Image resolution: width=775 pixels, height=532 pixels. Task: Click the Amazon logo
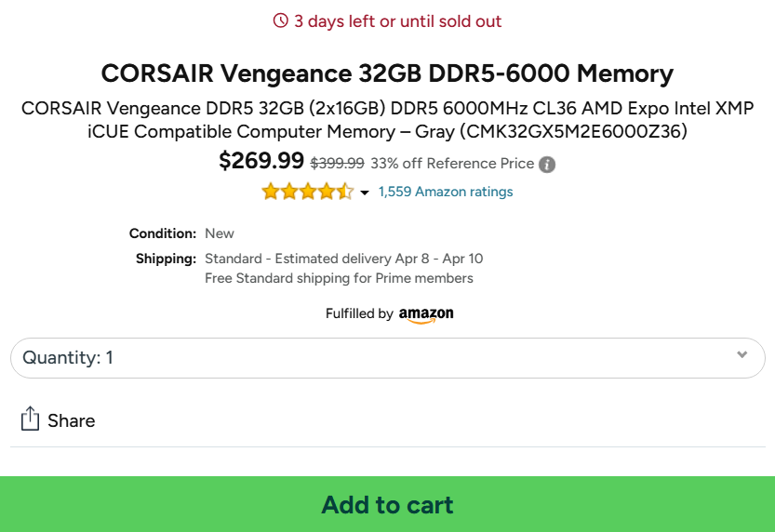[x=426, y=314]
